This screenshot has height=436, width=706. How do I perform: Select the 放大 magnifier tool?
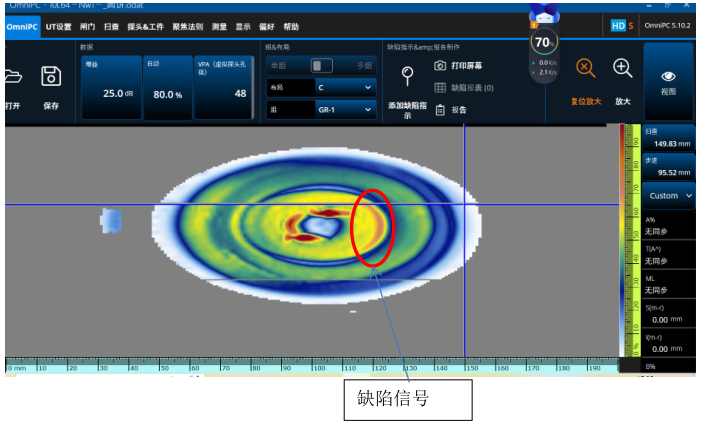pos(623,68)
